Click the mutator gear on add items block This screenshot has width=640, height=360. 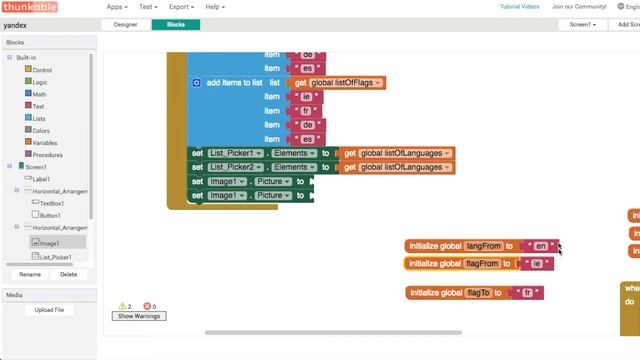pos(196,83)
